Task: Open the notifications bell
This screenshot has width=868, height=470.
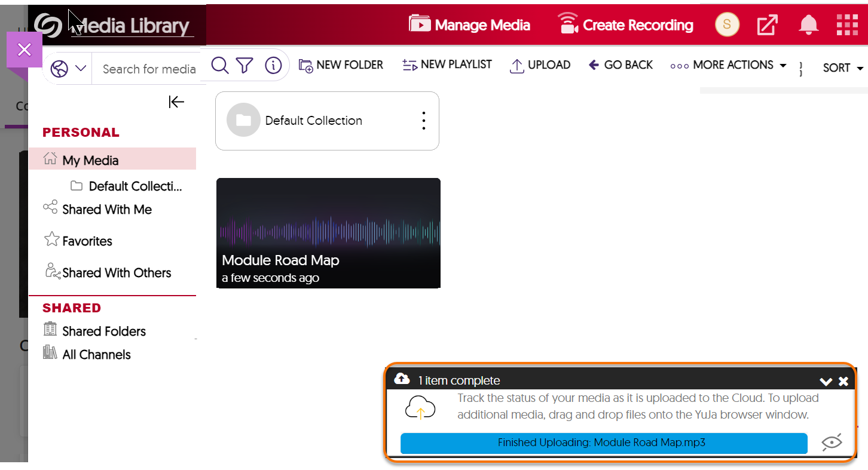Action: (808, 25)
